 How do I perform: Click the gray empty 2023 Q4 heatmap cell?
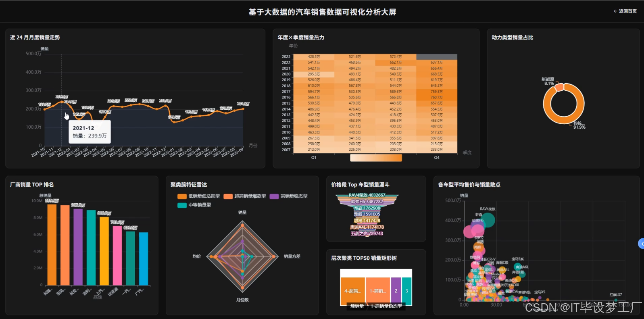point(437,57)
